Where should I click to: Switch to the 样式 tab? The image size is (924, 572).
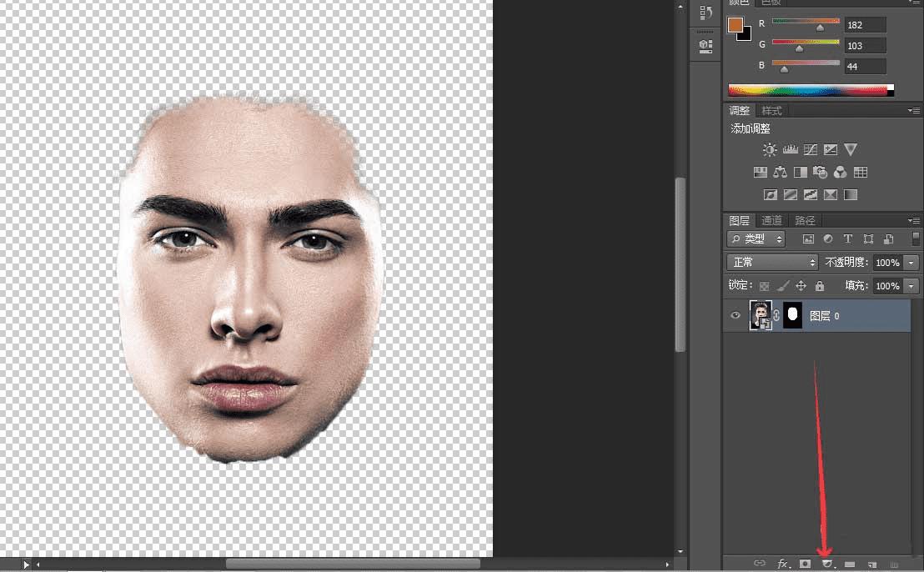point(771,111)
